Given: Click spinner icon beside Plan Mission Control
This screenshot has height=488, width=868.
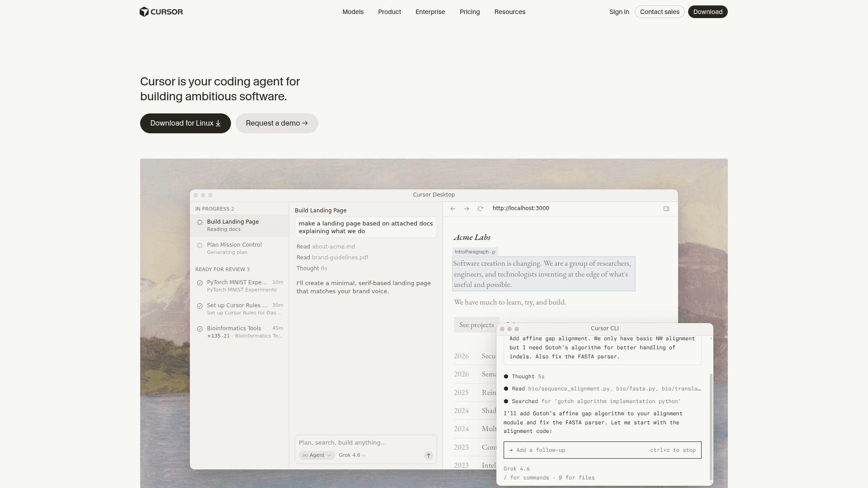Looking at the screenshot, I should coord(200,245).
